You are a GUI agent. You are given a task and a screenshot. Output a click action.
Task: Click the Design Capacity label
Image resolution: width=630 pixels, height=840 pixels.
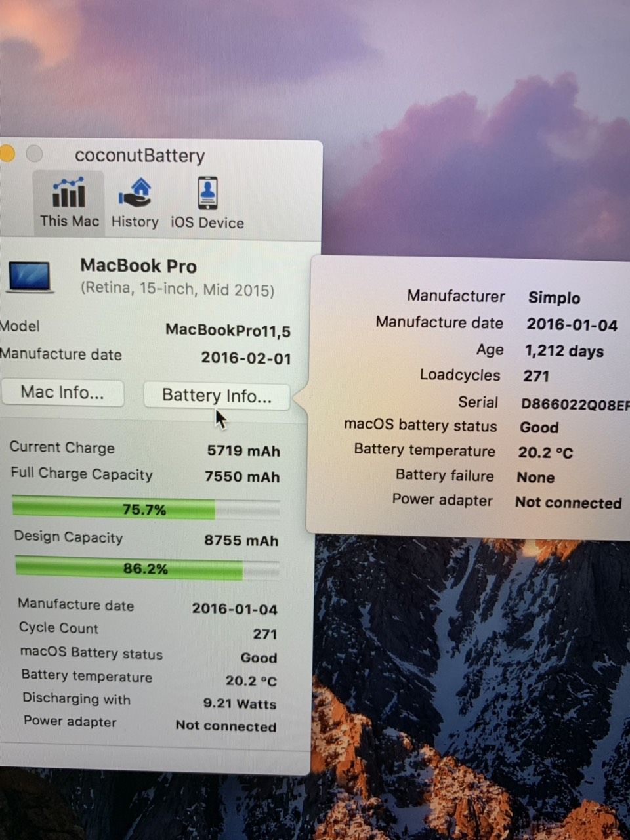(x=68, y=537)
